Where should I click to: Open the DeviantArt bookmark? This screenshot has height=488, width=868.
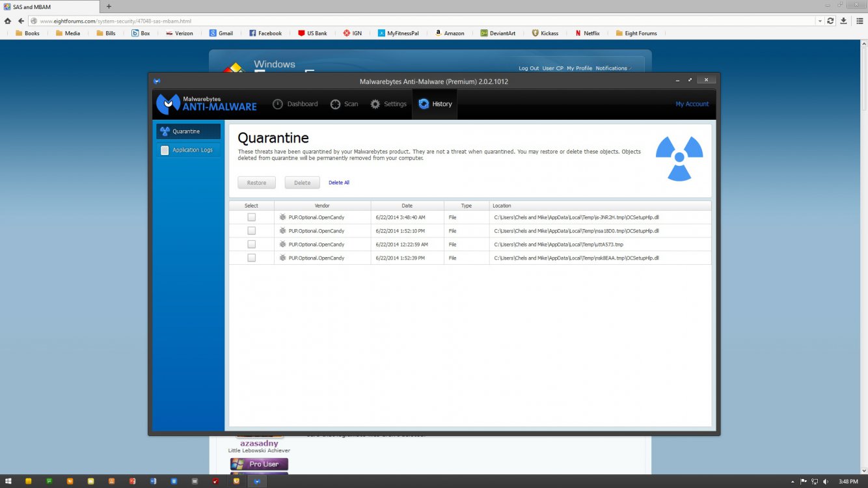(x=498, y=33)
